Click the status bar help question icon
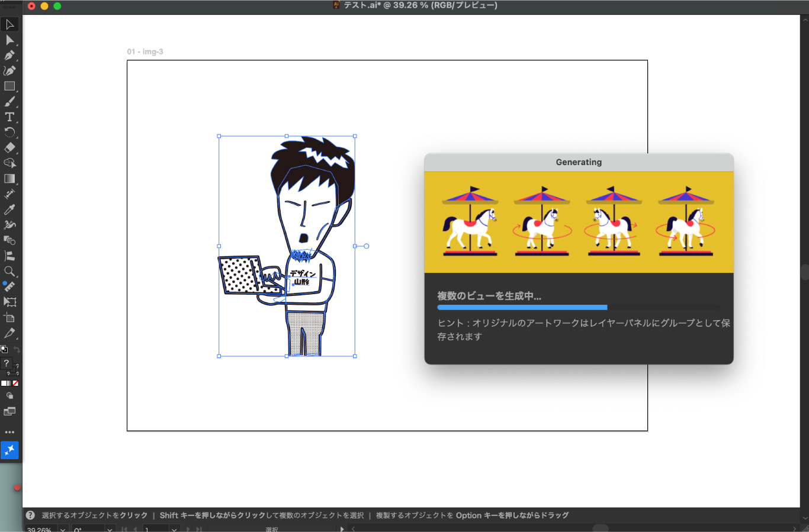The width and height of the screenshot is (809, 532). [x=30, y=515]
